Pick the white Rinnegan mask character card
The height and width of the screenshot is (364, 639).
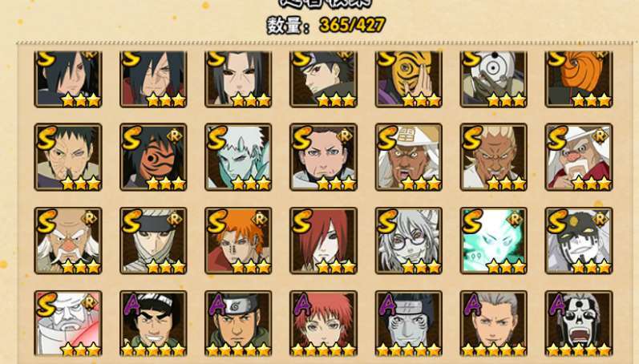click(494, 79)
